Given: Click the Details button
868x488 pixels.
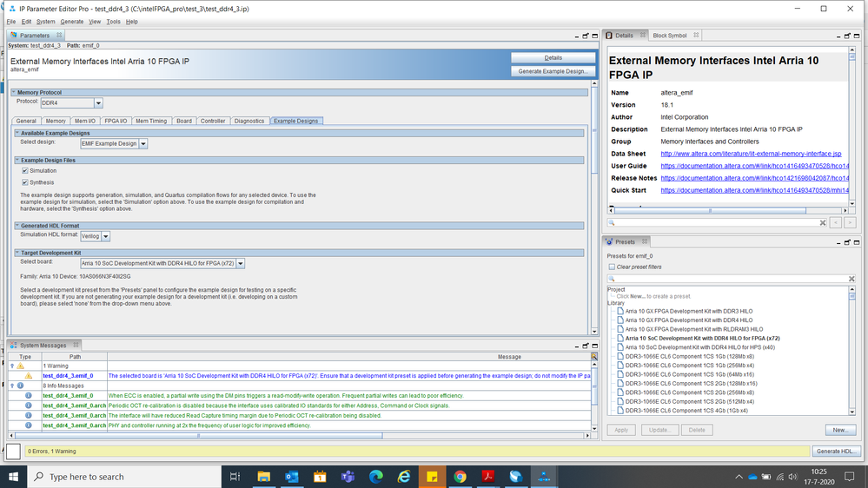Looking at the screenshot, I should [553, 57].
